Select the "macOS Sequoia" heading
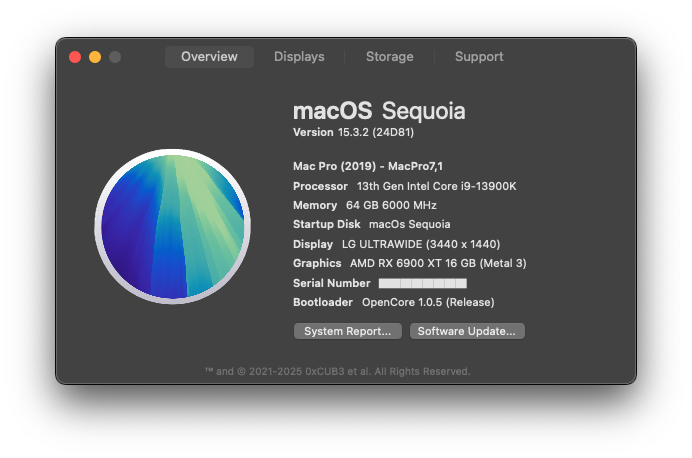 [379, 111]
